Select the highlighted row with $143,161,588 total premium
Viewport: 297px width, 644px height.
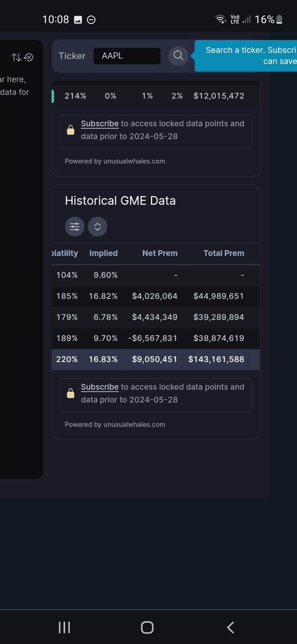156,359
